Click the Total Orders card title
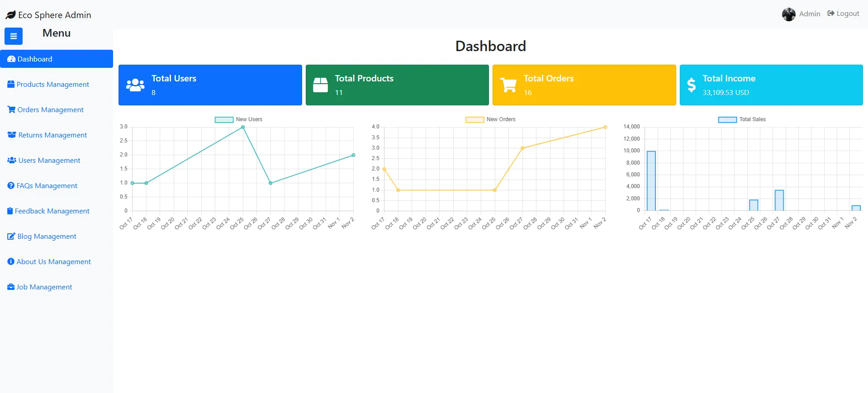This screenshot has height=393, width=868. point(548,78)
